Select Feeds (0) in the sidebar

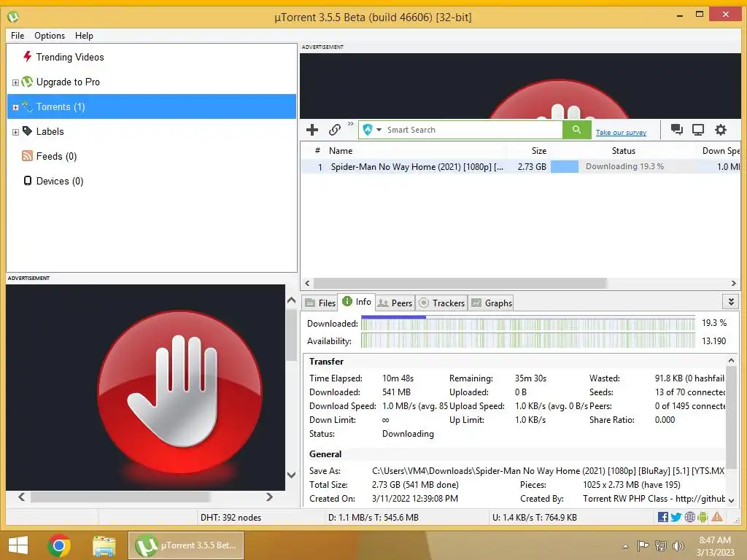tap(56, 156)
